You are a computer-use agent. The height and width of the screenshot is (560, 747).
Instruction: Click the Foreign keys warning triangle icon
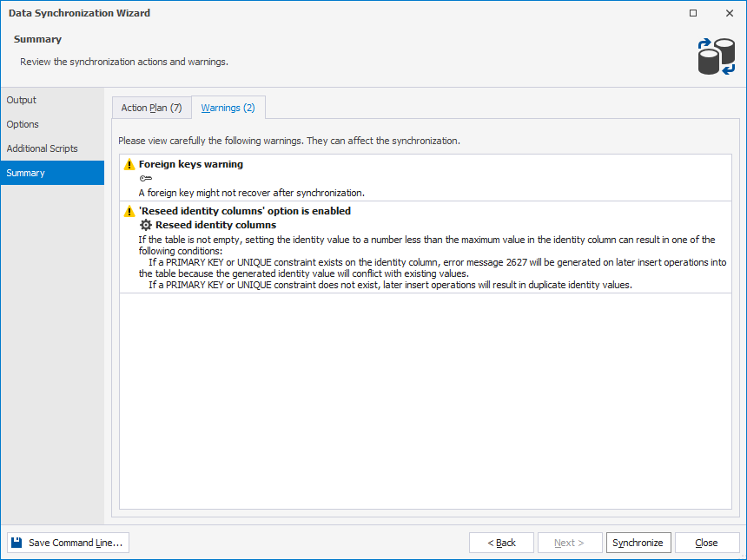[x=129, y=164]
